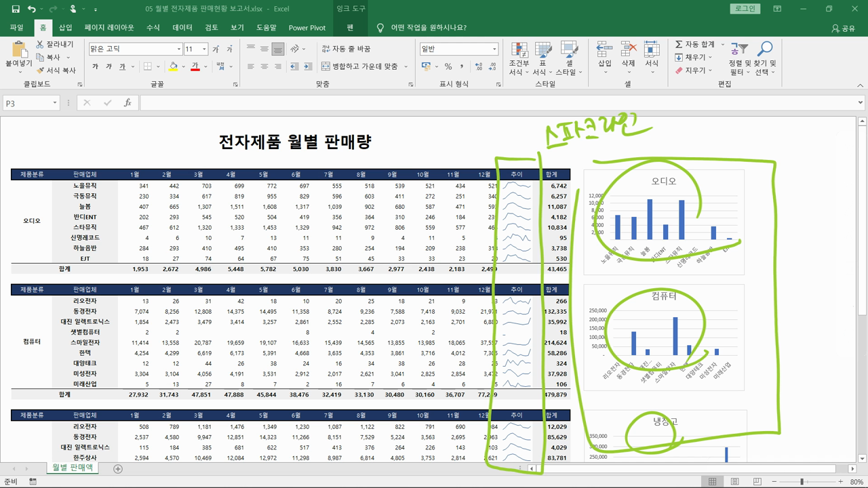
Task: Click the decrease decimal places icon
Action: (493, 66)
